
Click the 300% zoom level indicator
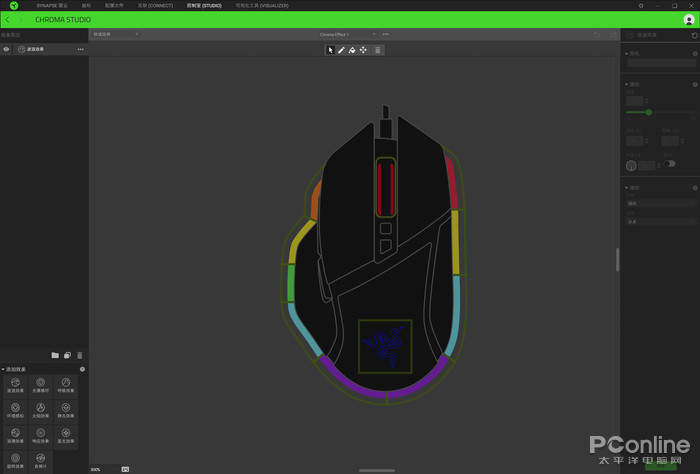point(95,470)
